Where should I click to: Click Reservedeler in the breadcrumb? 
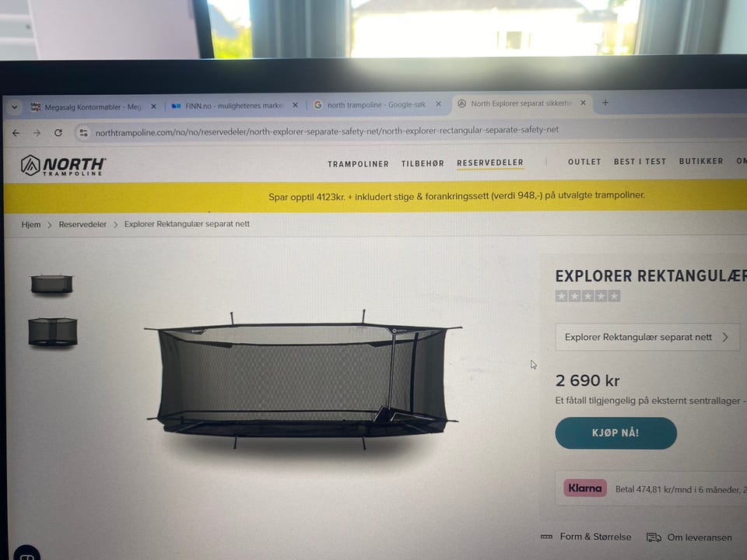click(x=82, y=224)
